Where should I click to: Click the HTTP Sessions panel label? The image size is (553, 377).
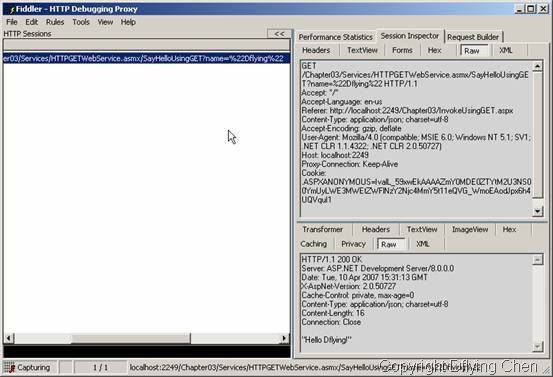pyautogui.click(x=28, y=34)
